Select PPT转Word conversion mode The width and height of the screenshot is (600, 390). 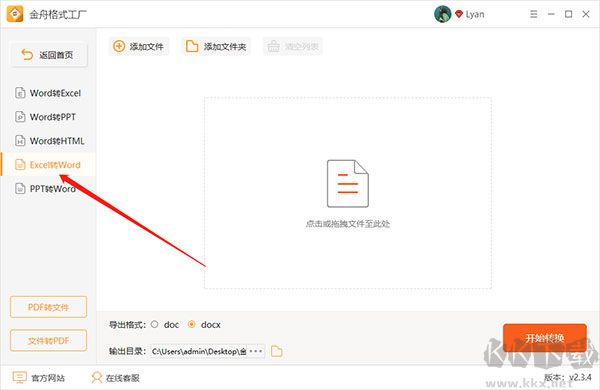point(48,189)
